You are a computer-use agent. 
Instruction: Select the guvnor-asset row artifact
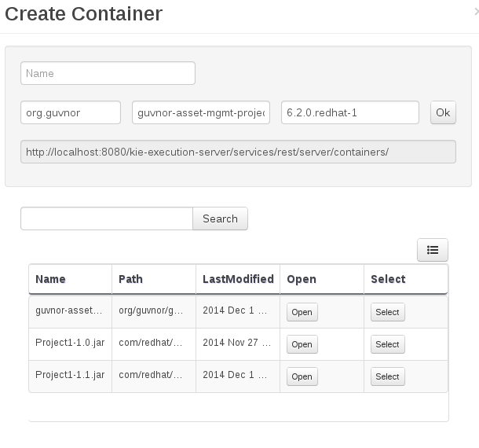pos(388,312)
